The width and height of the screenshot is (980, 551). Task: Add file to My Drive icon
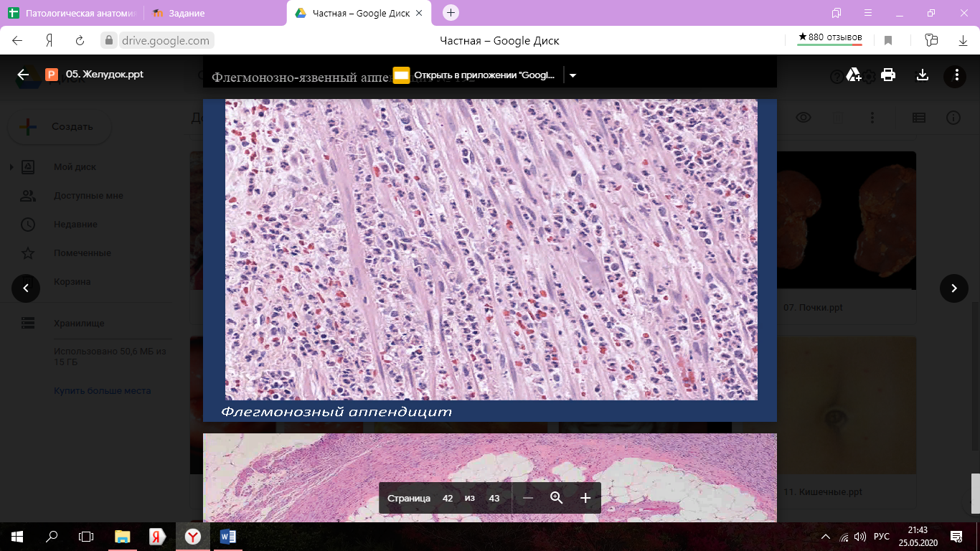coord(854,75)
